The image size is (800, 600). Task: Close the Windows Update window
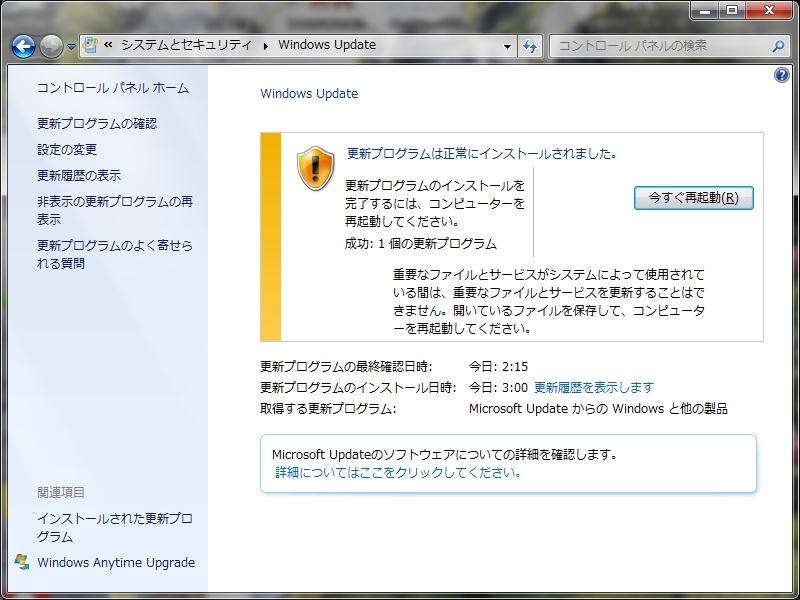point(769,10)
